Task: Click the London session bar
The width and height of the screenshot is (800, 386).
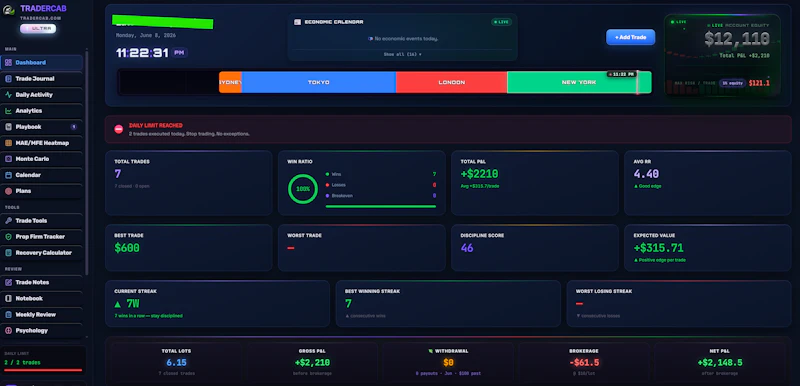Action: 452,82
